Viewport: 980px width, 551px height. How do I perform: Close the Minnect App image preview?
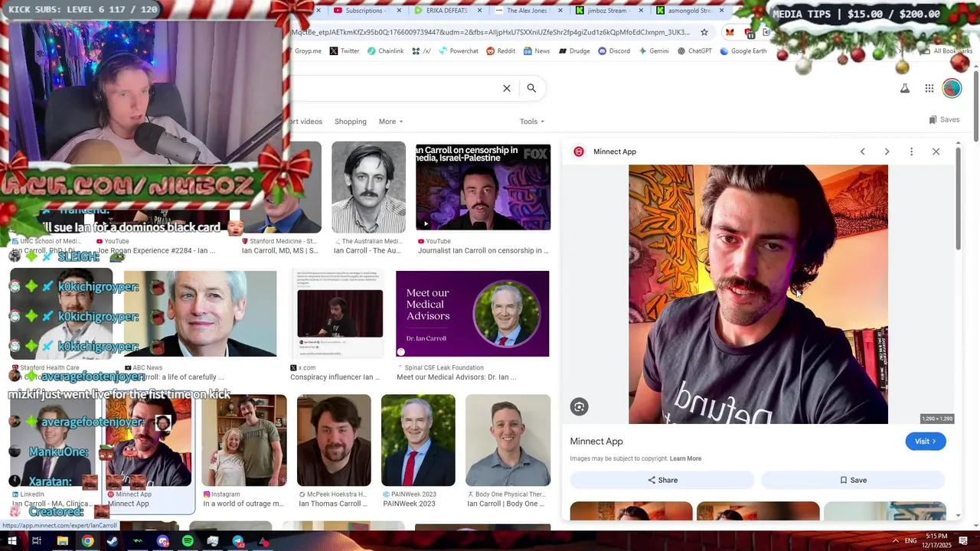tap(936, 152)
